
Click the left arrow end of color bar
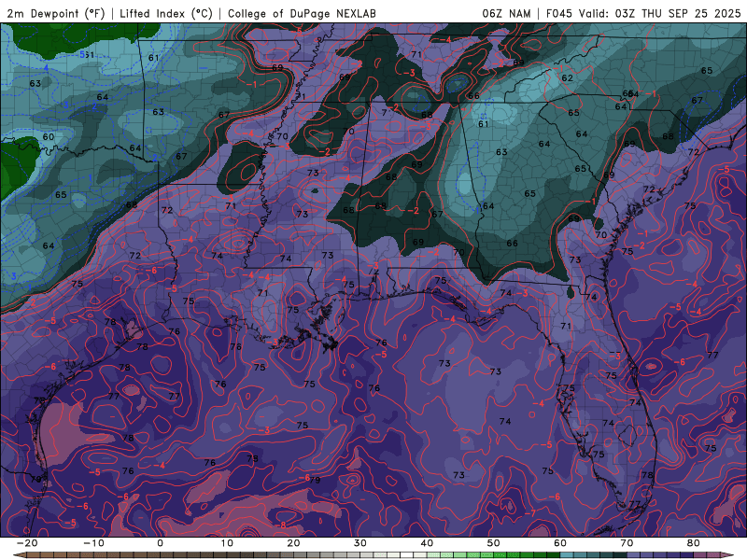19,555
